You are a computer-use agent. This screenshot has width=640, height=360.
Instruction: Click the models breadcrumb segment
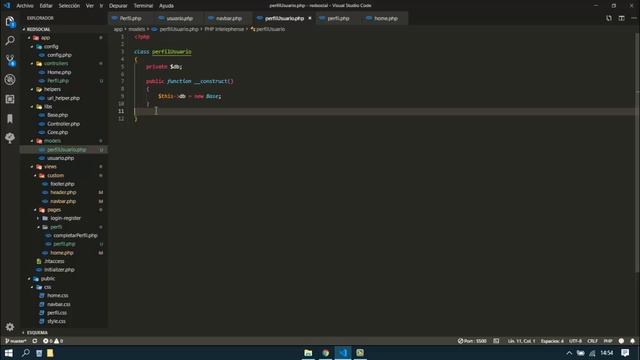click(x=136, y=29)
